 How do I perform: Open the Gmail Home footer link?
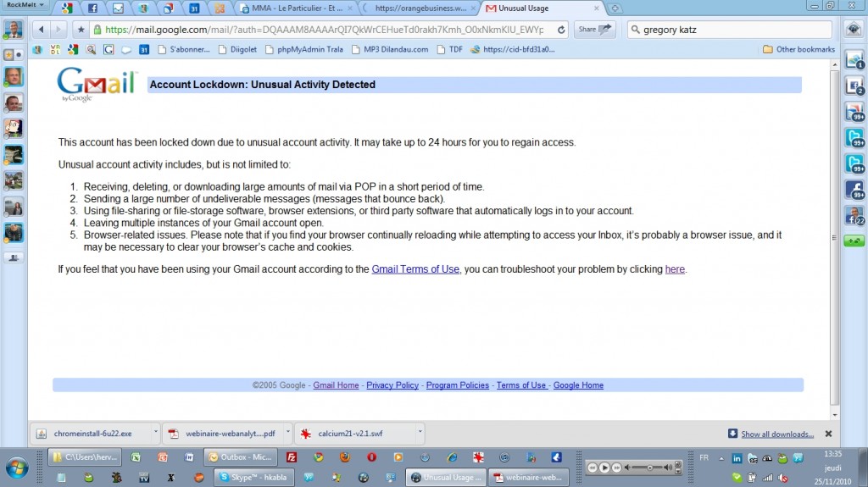(336, 385)
